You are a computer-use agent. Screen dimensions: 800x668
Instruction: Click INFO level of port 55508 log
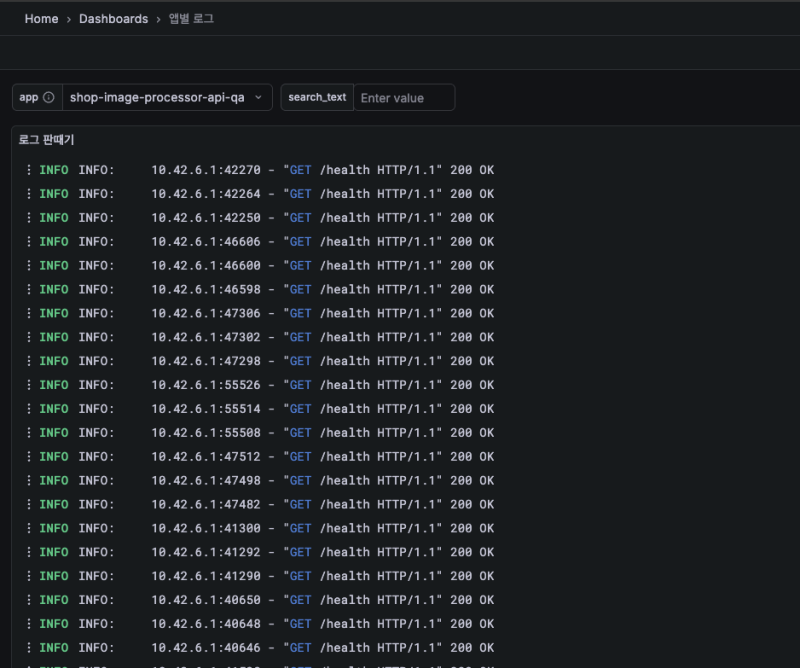54,433
